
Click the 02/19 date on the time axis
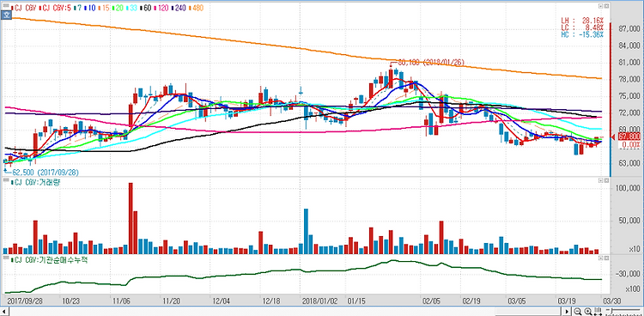coord(472,301)
